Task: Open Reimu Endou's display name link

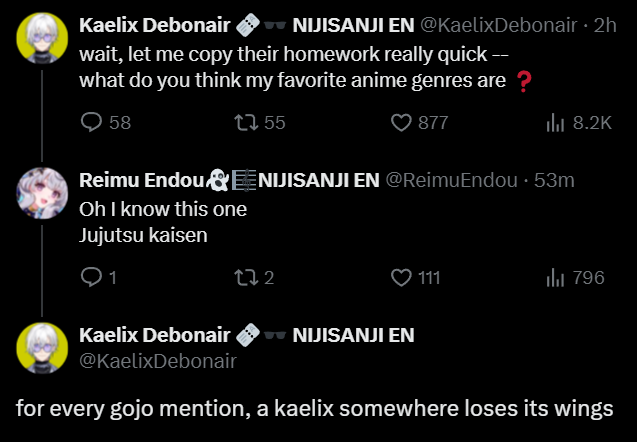Action: 140,181
